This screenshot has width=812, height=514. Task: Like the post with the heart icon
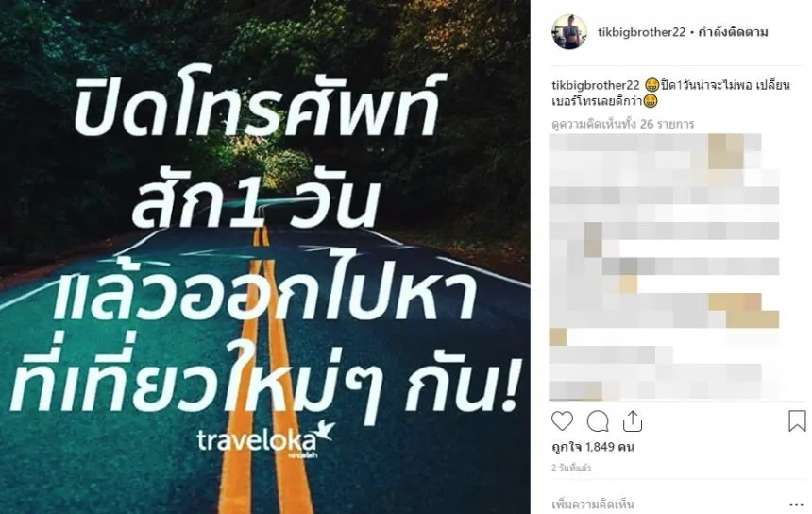[562, 421]
